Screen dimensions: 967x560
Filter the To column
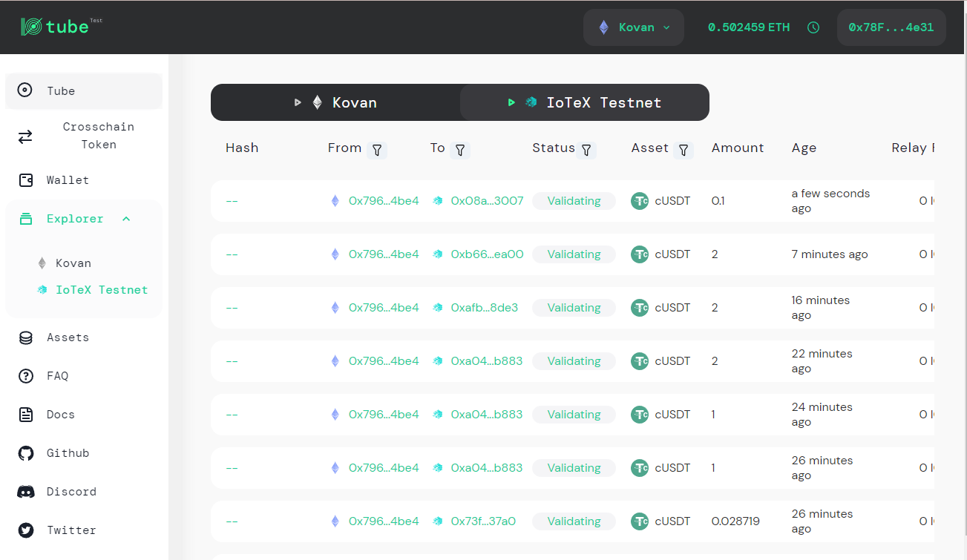coord(460,151)
